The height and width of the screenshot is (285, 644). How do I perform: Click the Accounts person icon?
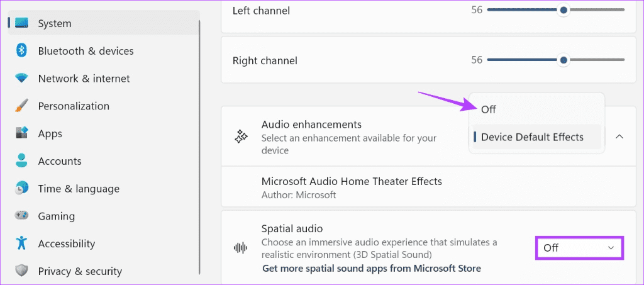tap(21, 161)
